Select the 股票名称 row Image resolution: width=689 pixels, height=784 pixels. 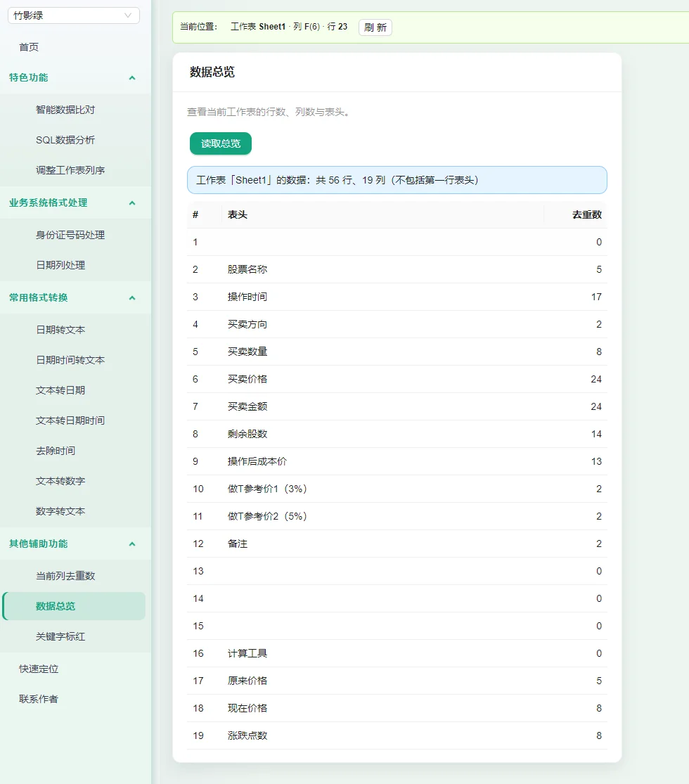[397, 269]
